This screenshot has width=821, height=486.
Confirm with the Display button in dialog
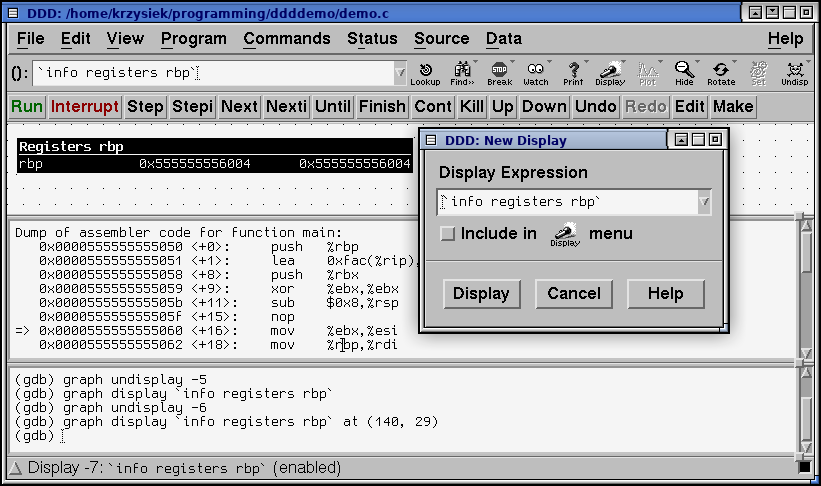coord(481,294)
